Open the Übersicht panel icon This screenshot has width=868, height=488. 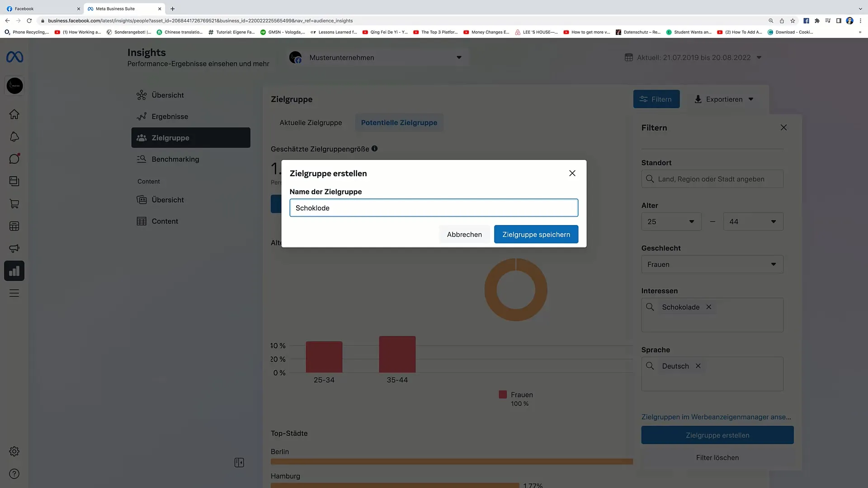coord(142,95)
